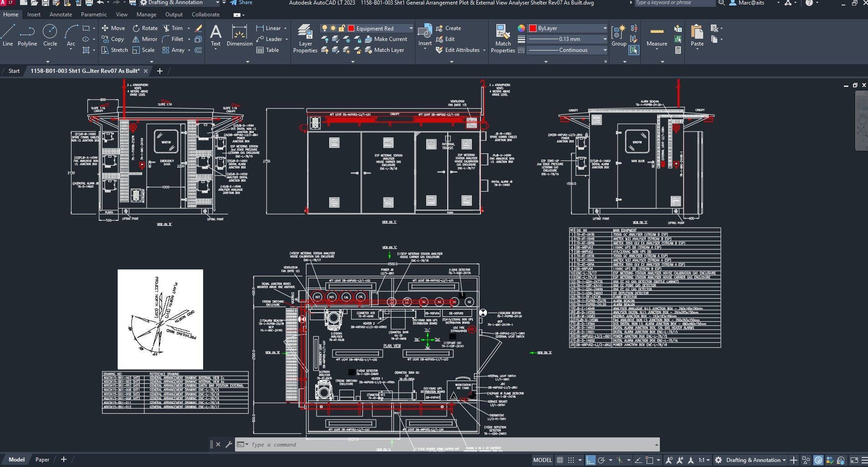Click the Match Properties tool

(503, 39)
